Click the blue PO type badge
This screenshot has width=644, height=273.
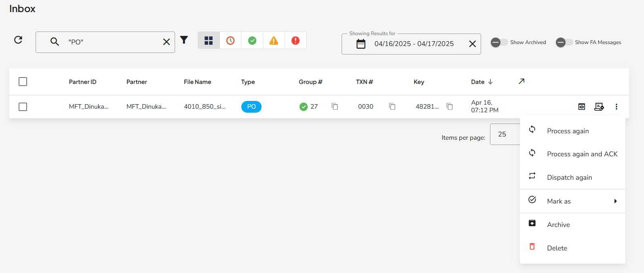pos(251,107)
